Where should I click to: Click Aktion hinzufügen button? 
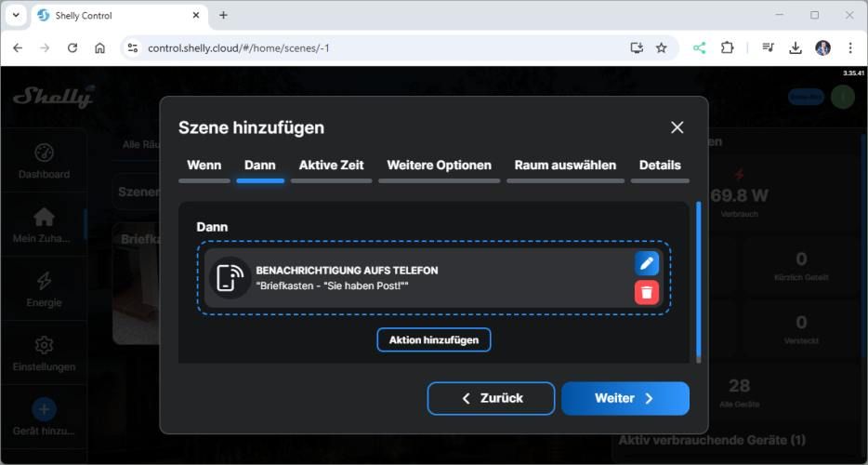(433, 339)
